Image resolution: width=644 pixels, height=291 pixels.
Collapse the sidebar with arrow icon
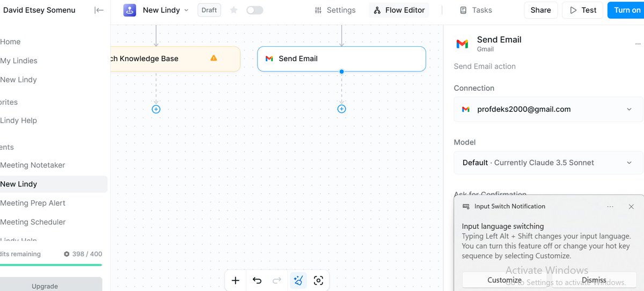[x=99, y=10]
